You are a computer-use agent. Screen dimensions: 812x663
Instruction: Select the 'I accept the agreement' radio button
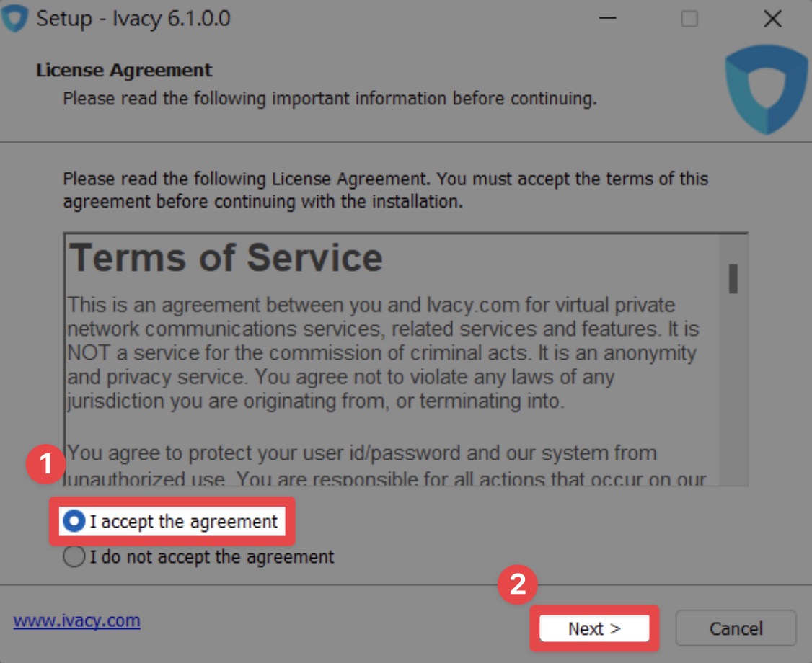click(x=74, y=520)
